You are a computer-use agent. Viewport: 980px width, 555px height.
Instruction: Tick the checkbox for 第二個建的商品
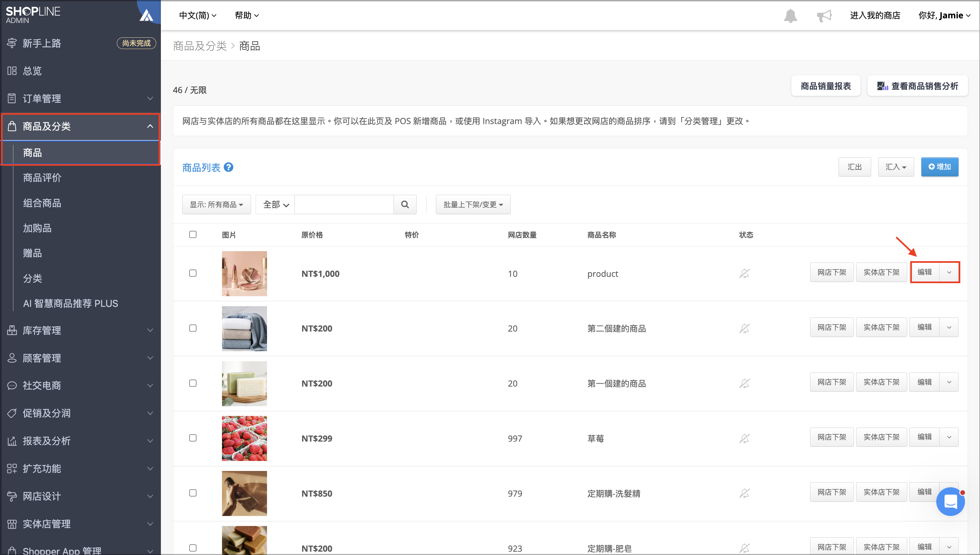coord(193,328)
